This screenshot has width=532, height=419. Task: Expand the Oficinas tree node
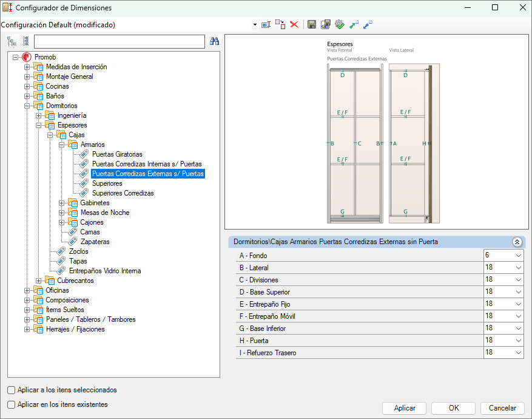click(x=27, y=291)
